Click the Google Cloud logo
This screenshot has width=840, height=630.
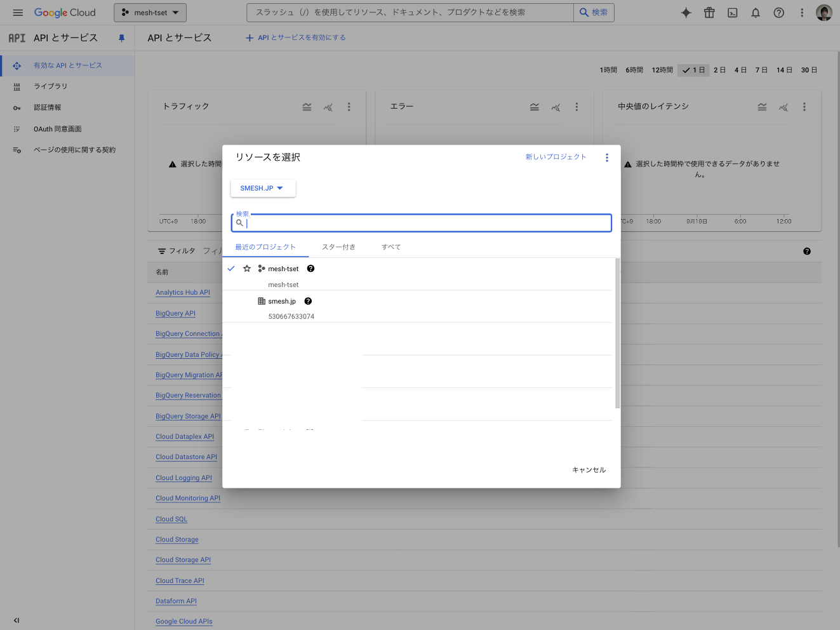[x=65, y=13]
